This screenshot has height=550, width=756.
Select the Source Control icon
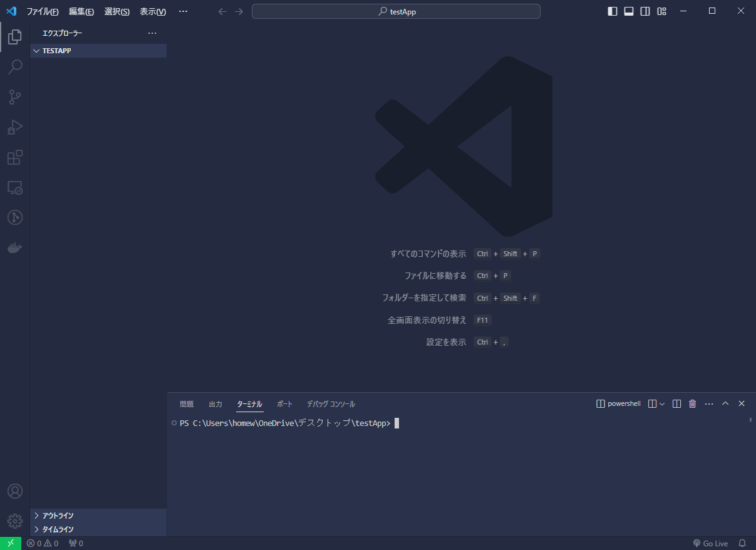click(x=15, y=97)
